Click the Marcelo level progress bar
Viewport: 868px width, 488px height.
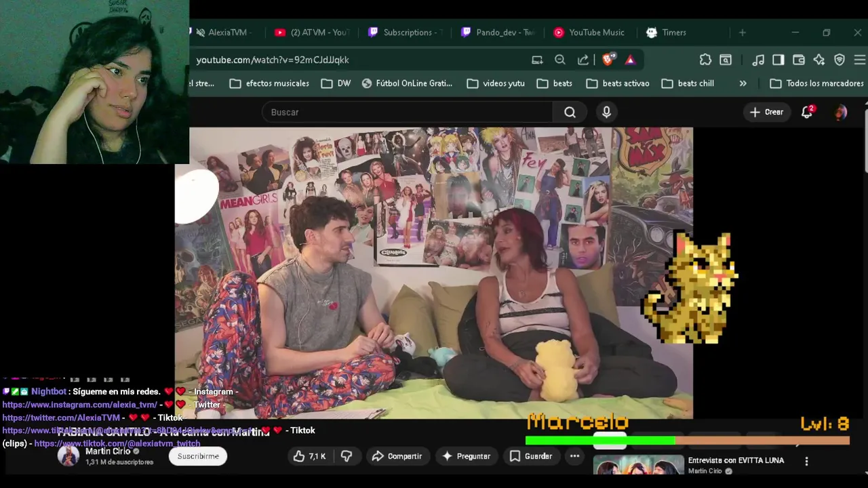coord(688,441)
